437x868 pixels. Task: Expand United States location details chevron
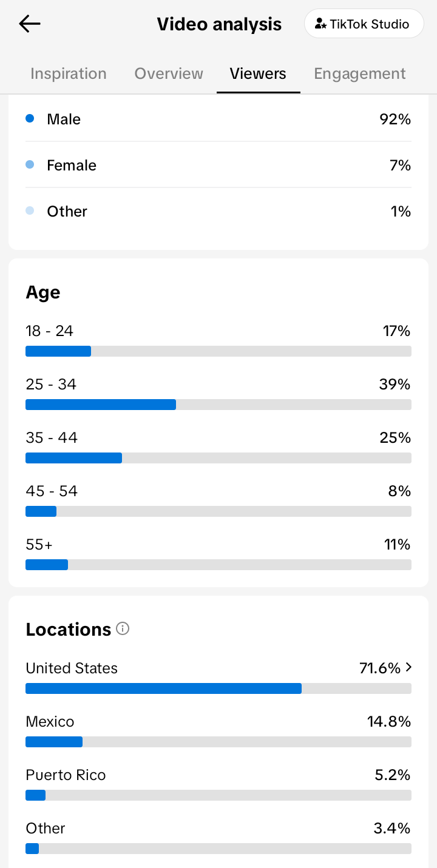tap(408, 667)
